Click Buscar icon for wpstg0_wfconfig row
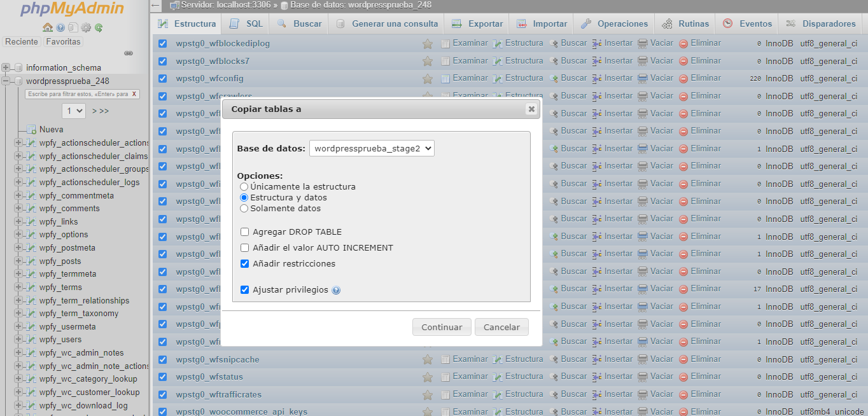This screenshot has height=416, width=868. 554,78
